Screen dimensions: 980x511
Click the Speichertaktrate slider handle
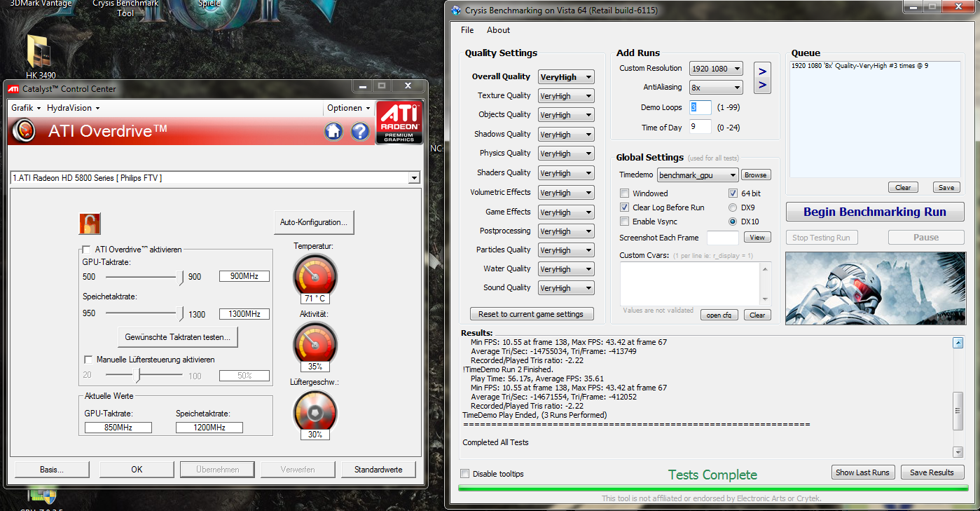pyautogui.click(x=181, y=315)
